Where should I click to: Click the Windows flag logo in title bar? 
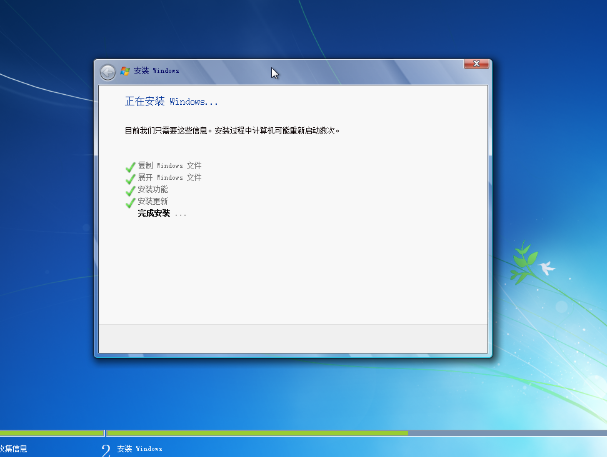click(125, 72)
